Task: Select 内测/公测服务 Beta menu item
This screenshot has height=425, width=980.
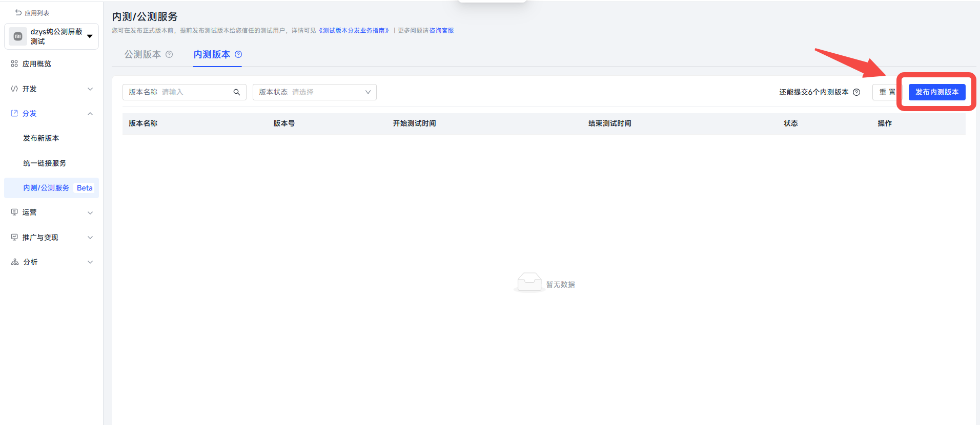Action: (x=51, y=188)
